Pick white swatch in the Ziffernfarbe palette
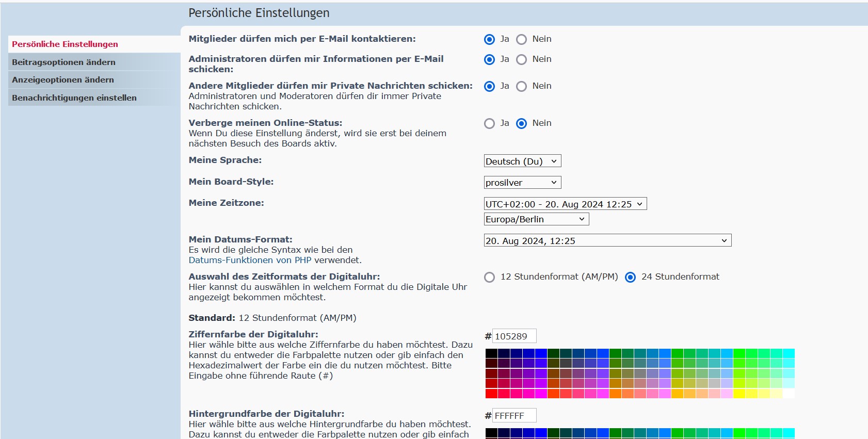Viewport: 868px width, 439px height. (789, 394)
